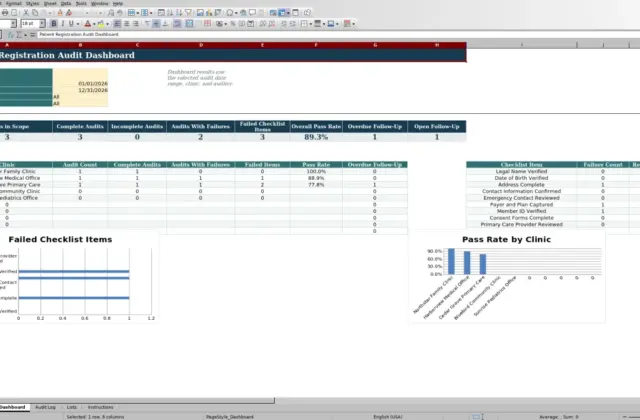Open the underline style dropdown arrow
Screen dimensions: 640x420
[78, 24]
